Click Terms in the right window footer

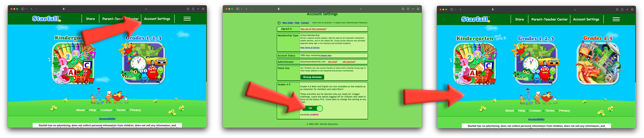point(550,111)
